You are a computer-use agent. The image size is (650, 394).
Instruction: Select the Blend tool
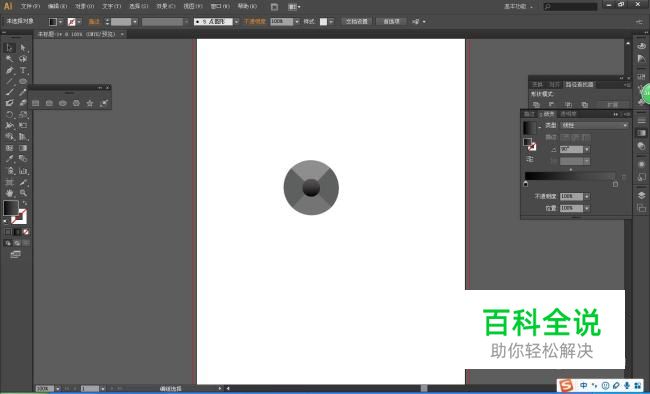click(x=23, y=159)
